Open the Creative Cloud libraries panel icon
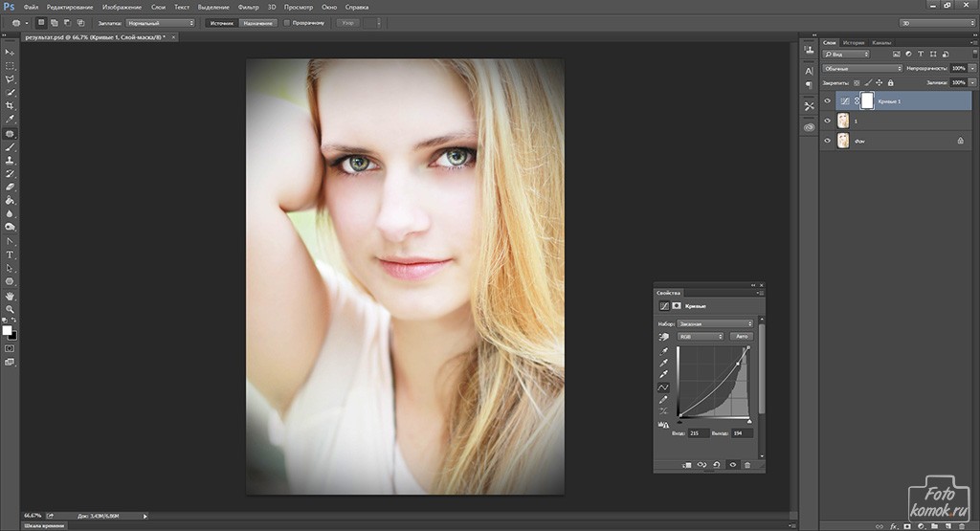Viewport: 980px width, 531px height. [x=809, y=126]
